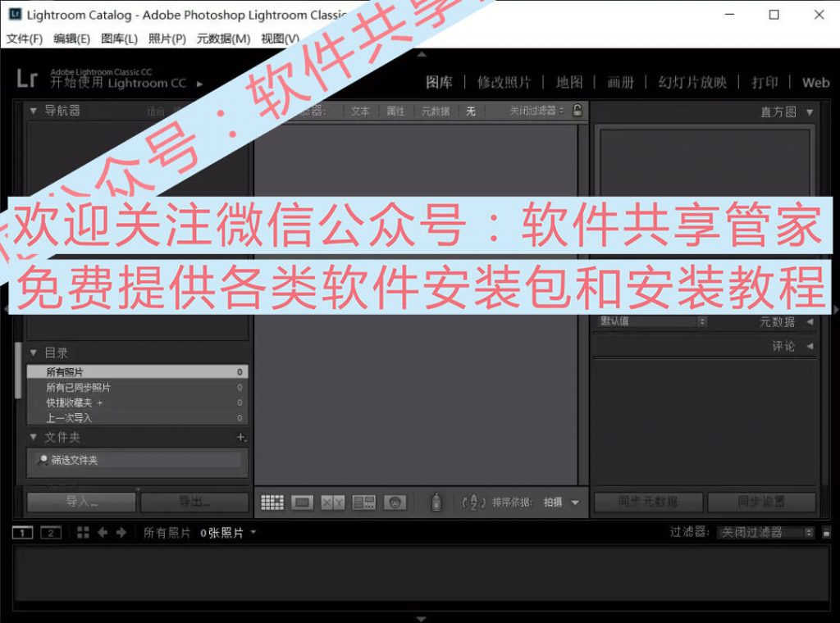The image size is (840, 623).
Task: Open Survey view icon
Action: point(363,502)
